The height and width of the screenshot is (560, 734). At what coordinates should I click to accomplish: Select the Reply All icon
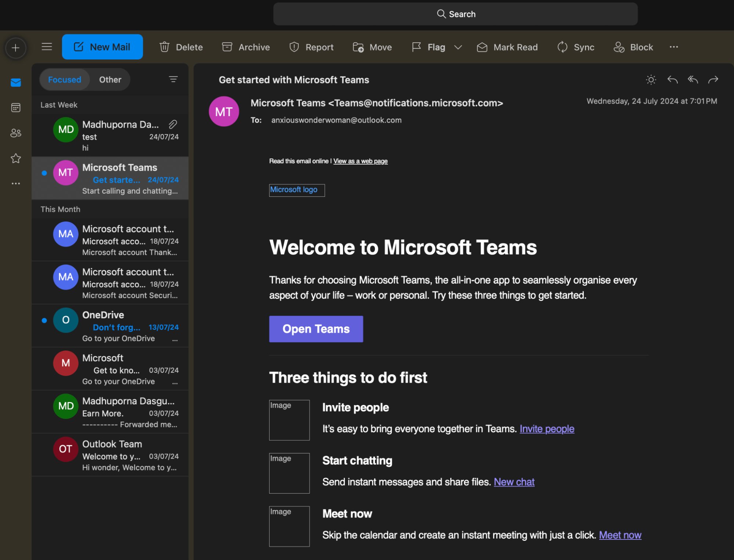point(693,79)
